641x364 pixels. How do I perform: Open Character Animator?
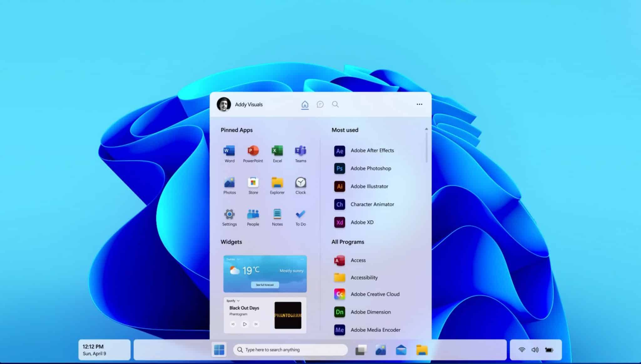tap(372, 204)
